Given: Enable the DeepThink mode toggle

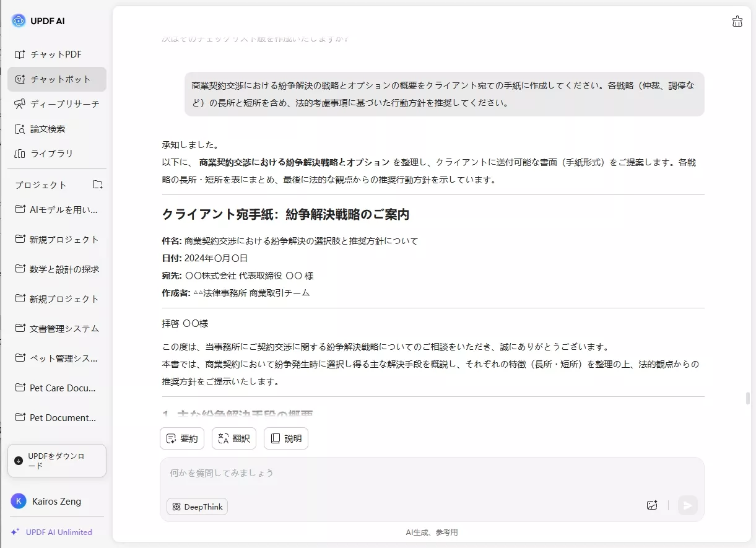Looking at the screenshot, I should (x=196, y=507).
